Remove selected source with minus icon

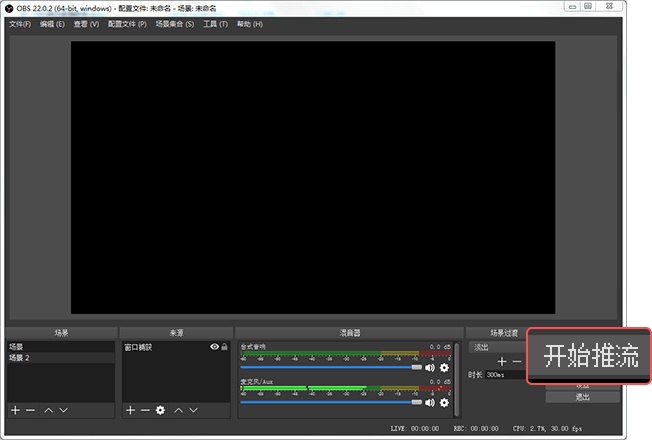click(145, 410)
